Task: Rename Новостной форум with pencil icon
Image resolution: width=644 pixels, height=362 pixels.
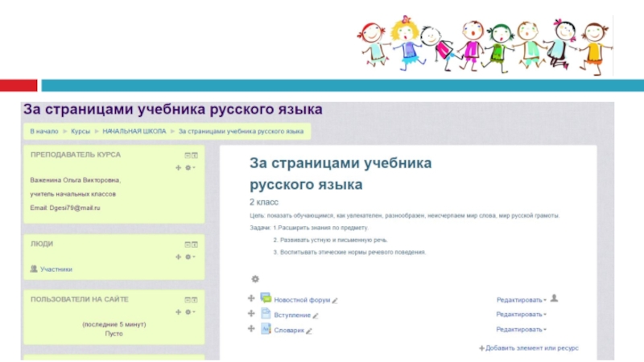Action: tap(335, 301)
